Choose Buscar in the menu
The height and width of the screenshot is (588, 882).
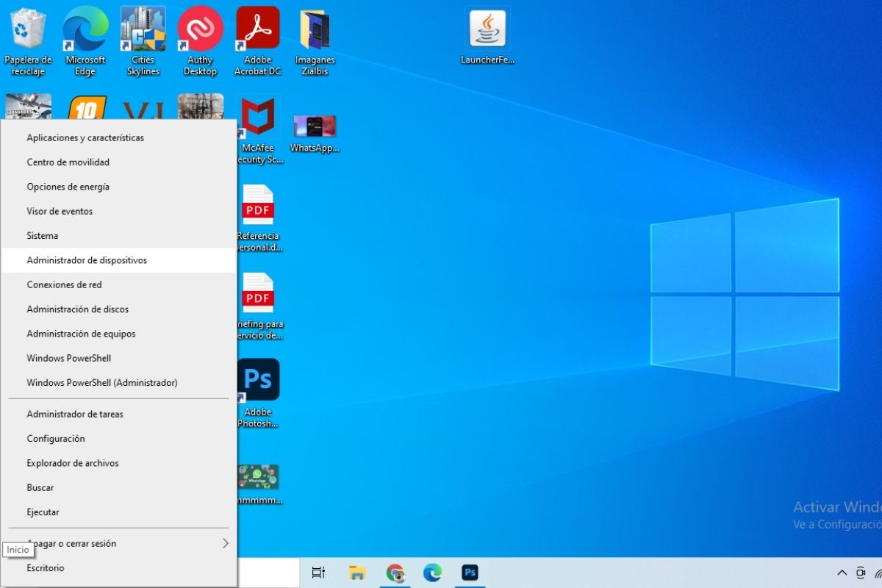click(x=119, y=487)
